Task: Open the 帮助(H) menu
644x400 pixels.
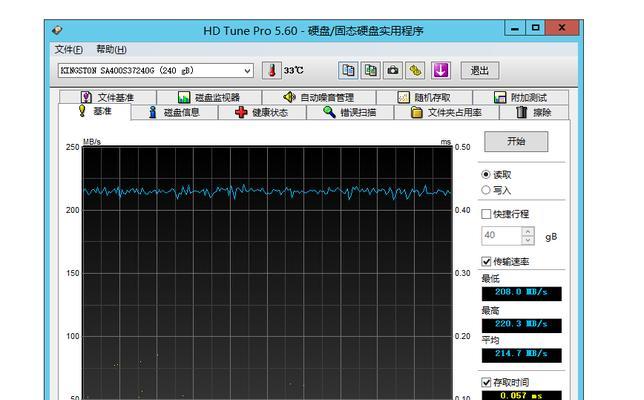Action: pos(111,49)
